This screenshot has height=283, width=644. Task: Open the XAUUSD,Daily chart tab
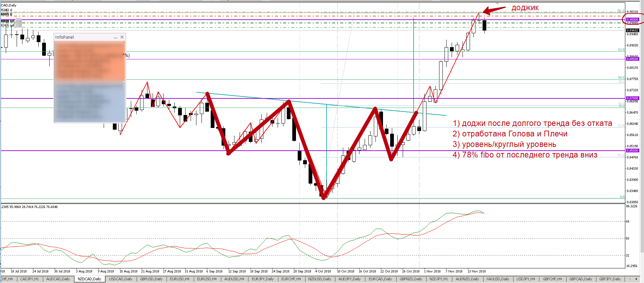click(498, 279)
